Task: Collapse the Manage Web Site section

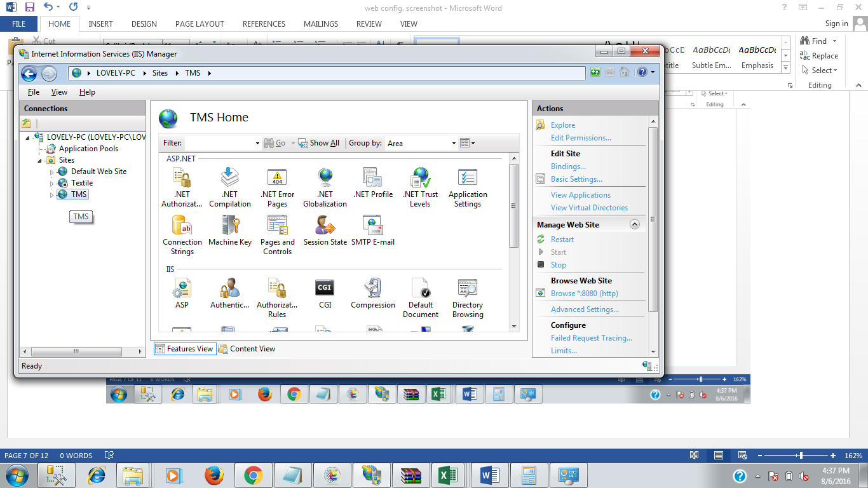Action: pos(634,224)
